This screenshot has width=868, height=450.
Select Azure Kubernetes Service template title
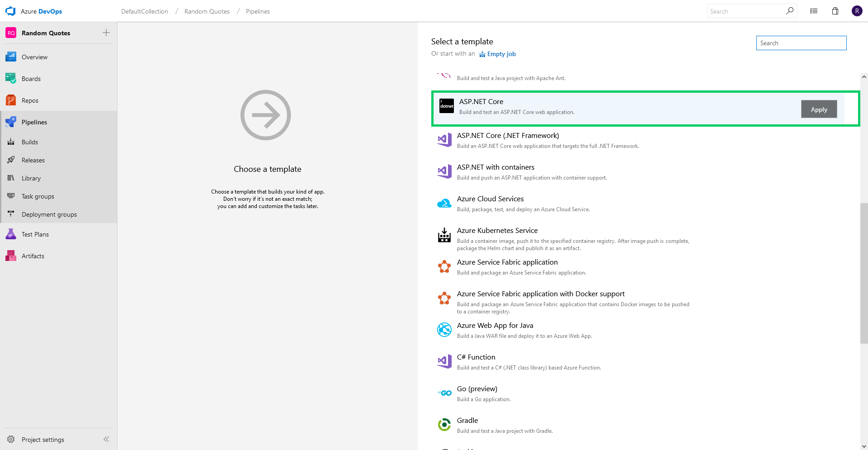497,231
